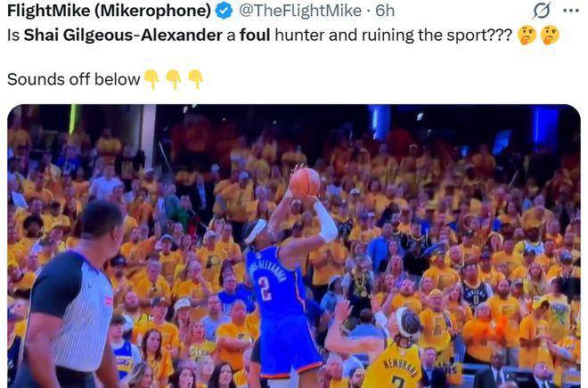Click the bold word foul
Screen dimensions: 588x388
pyautogui.click(x=255, y=35)
